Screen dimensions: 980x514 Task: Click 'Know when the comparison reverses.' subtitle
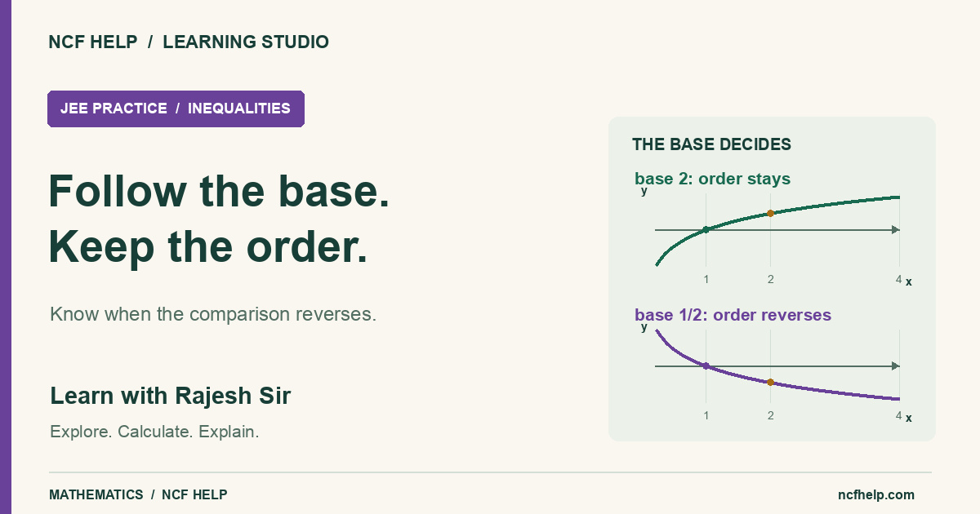213,314
